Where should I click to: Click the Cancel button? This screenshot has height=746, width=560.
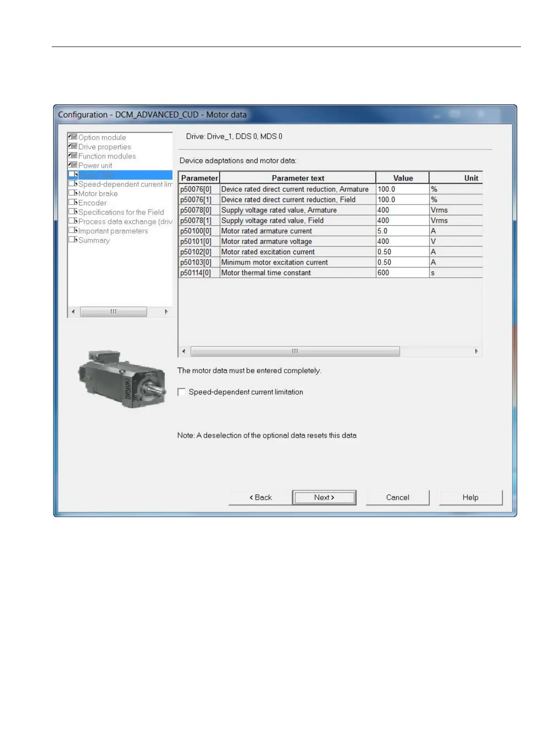[397, 497]
